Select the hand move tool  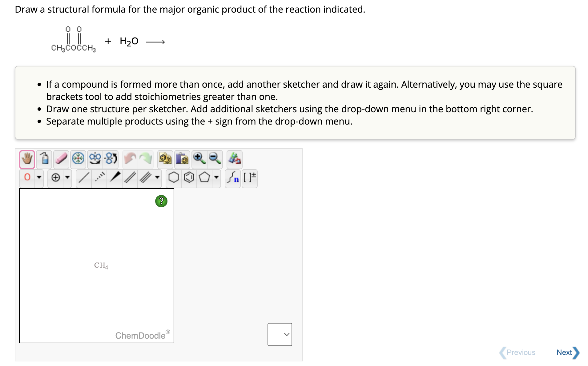[27, 159]
